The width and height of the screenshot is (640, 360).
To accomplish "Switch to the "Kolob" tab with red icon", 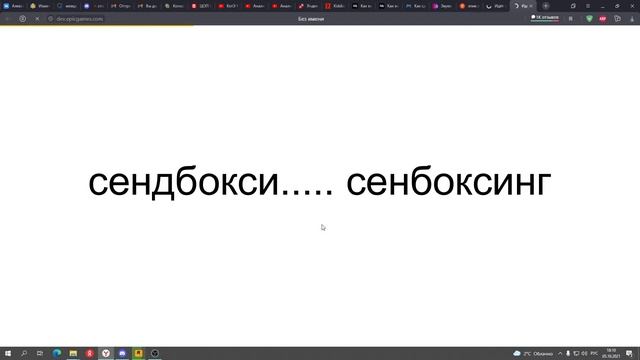I will coord(334,6).
